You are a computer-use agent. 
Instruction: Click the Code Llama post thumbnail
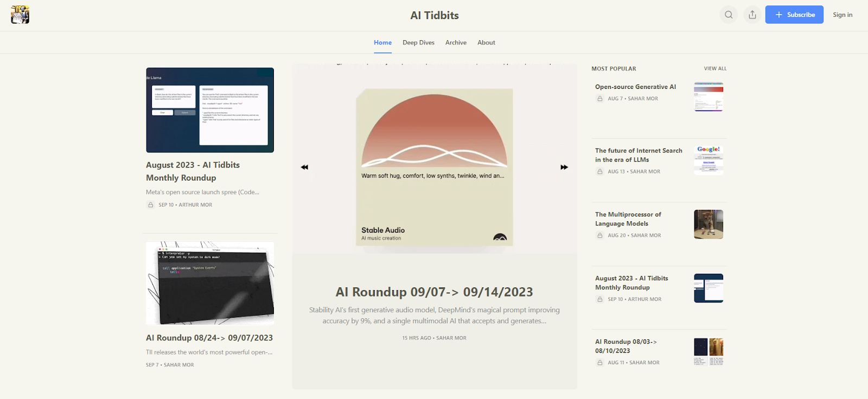tap(210, 110)
